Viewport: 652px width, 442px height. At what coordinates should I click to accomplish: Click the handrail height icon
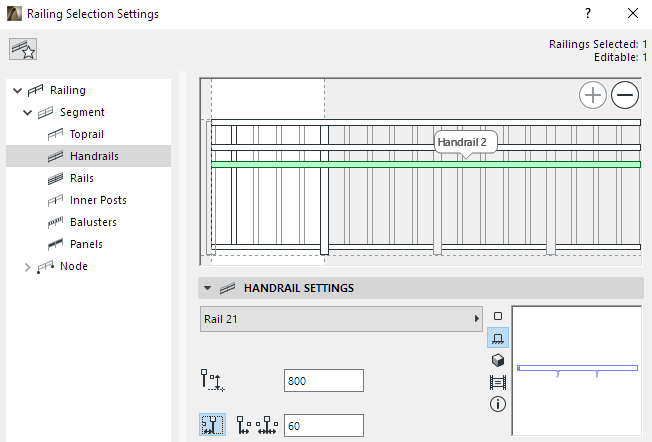(212, 380)
